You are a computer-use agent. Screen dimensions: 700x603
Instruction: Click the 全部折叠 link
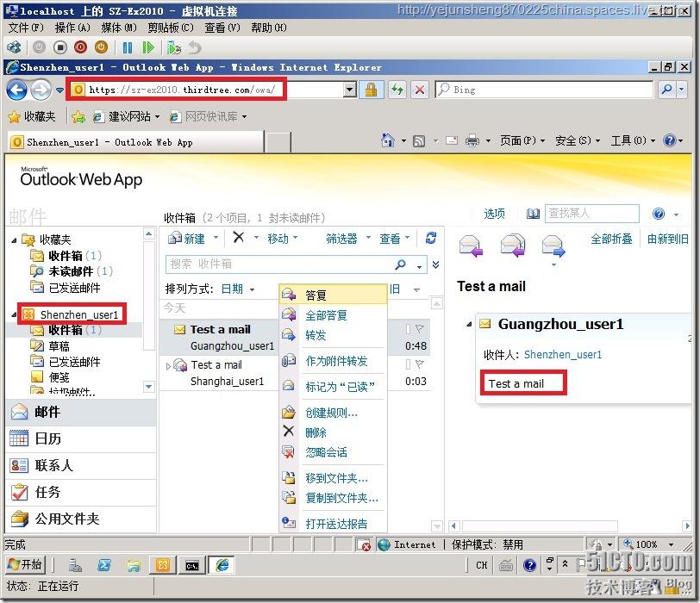coord(611,239)
